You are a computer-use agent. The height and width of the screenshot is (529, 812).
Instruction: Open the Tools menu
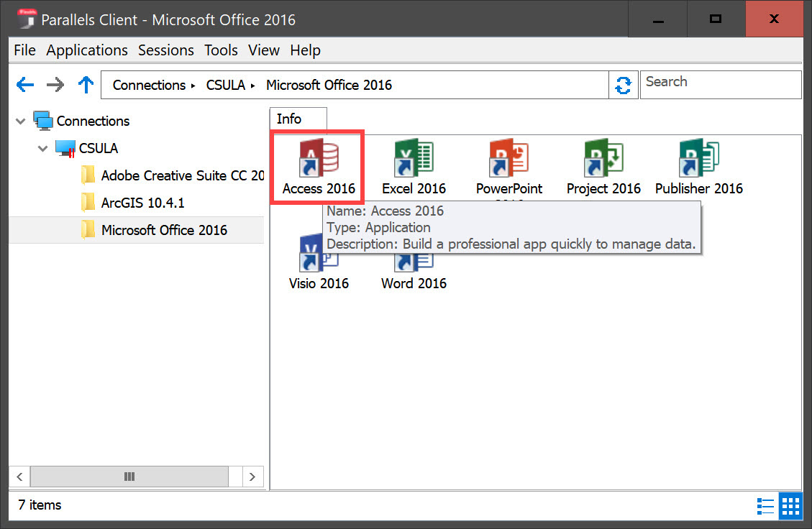(221, 50)
